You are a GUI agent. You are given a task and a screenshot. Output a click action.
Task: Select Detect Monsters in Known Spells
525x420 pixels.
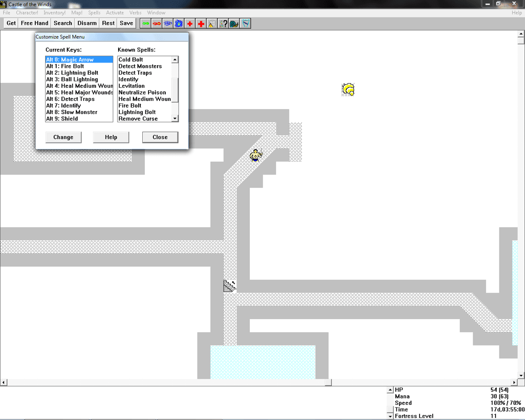(145, 66)
